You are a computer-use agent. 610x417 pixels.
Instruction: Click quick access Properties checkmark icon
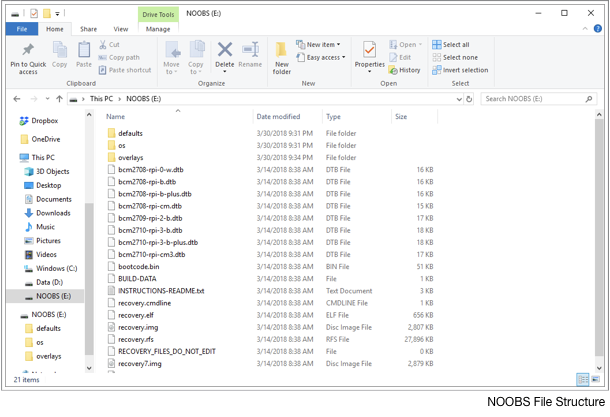click(x=34, y=14)
